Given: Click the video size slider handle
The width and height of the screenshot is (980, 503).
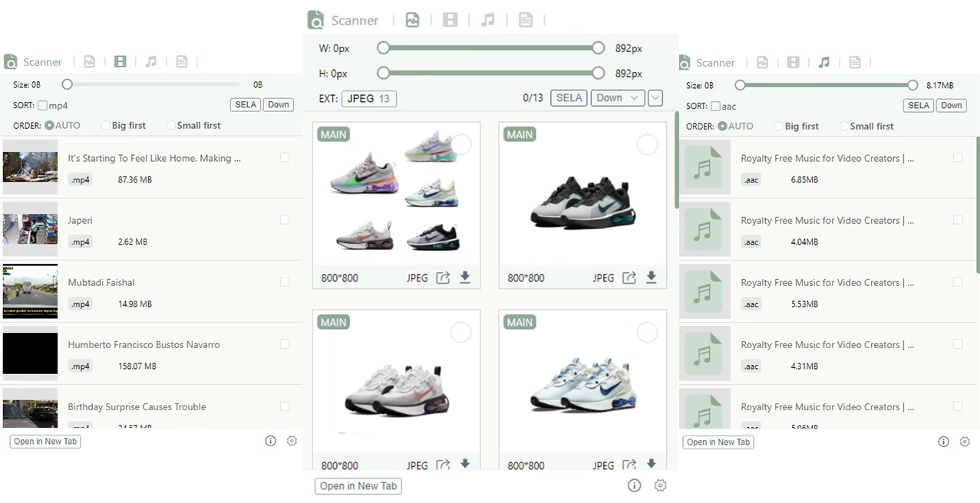Looking at the screenshot, I should coord(68,84).
